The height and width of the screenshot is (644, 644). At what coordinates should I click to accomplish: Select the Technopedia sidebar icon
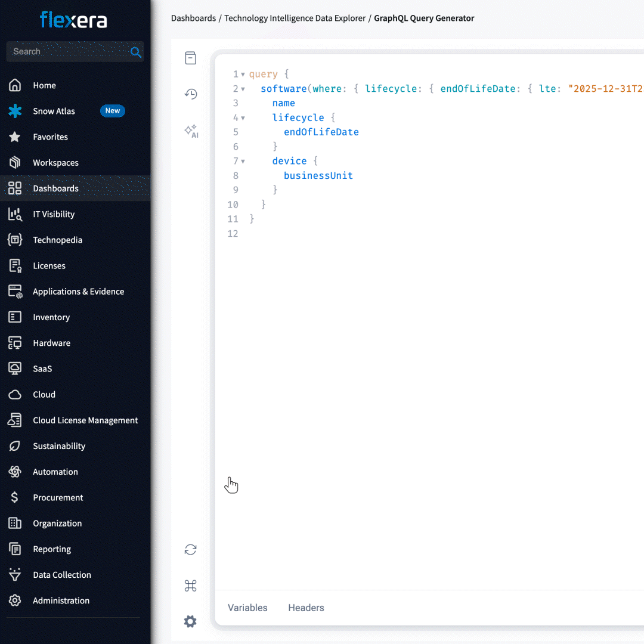14,240
